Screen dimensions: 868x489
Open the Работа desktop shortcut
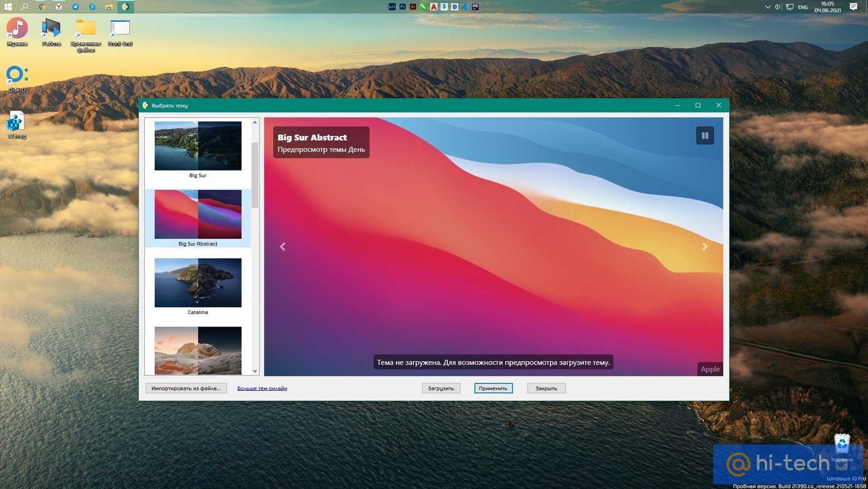(51, 32)
